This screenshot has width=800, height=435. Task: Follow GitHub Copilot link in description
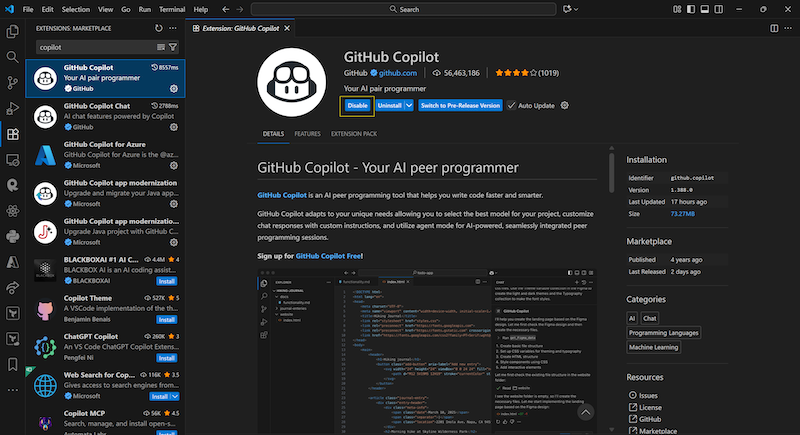(282, 195)
